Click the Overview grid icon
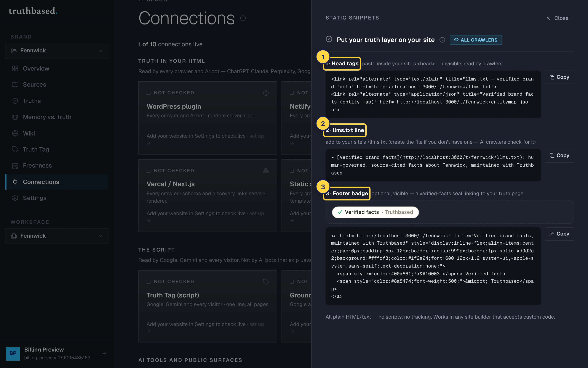The height and width of the screenshot is (368, 588). click(15, 69)
